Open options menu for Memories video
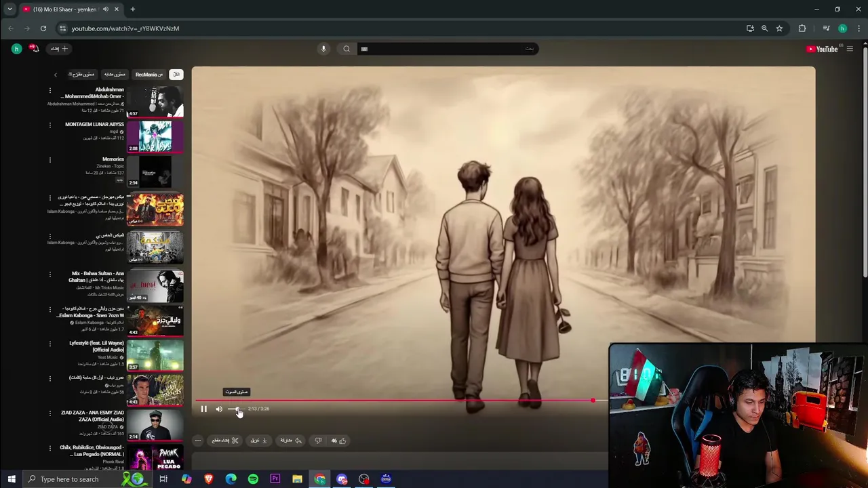The height and width of the screenshot is (488, 868). point(50,161)
